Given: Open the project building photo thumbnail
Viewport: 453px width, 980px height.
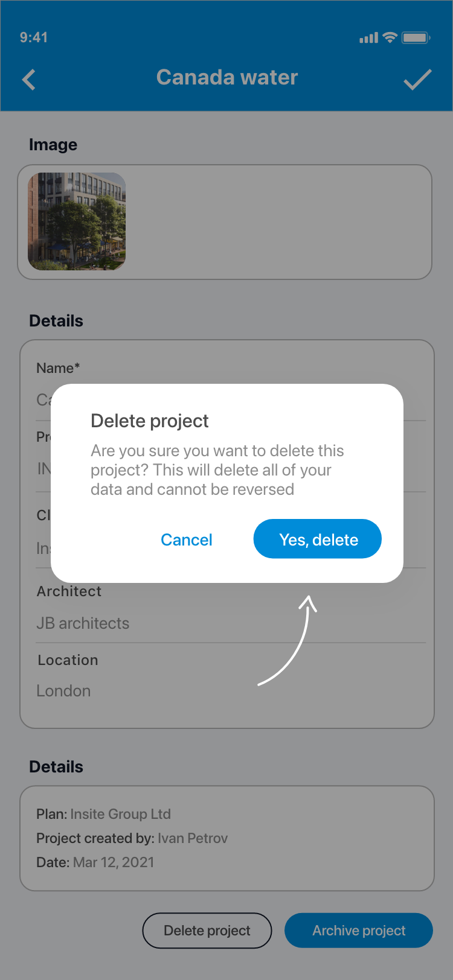Looking at the screenshot, I should point(77,221).
